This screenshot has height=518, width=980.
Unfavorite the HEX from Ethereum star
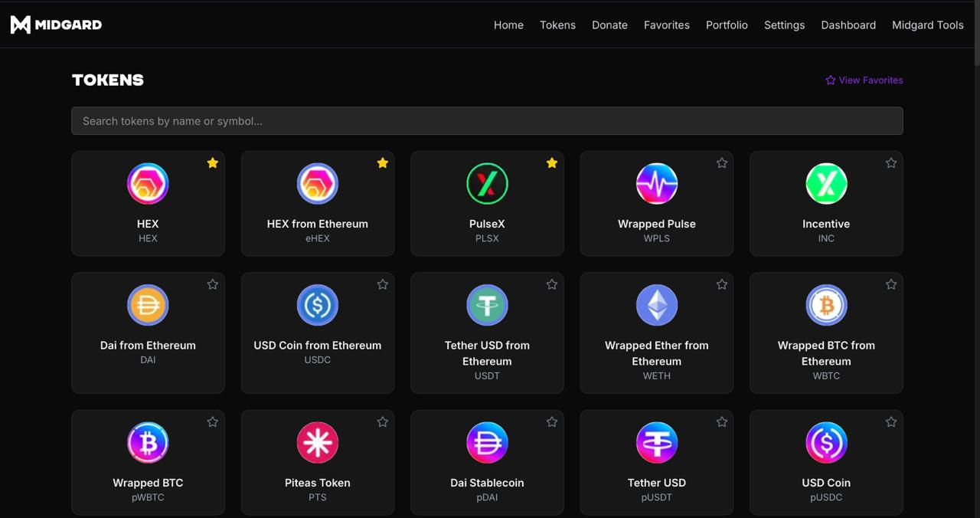383,163
